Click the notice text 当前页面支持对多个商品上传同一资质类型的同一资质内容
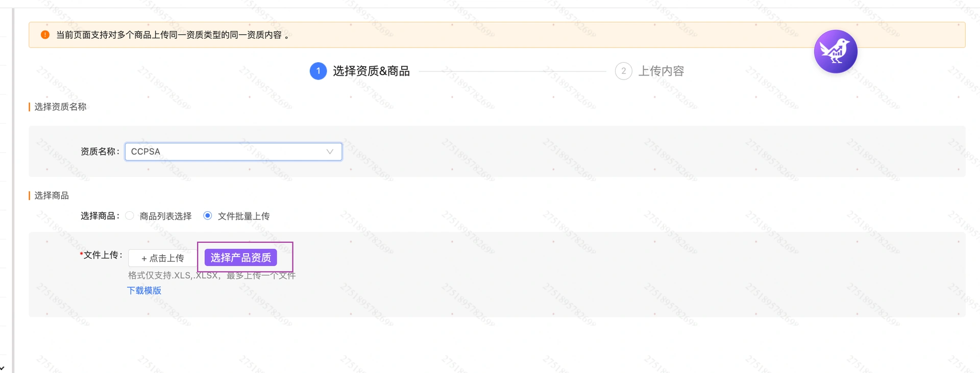Screen dimensions: 980x373 click(173, 35)
